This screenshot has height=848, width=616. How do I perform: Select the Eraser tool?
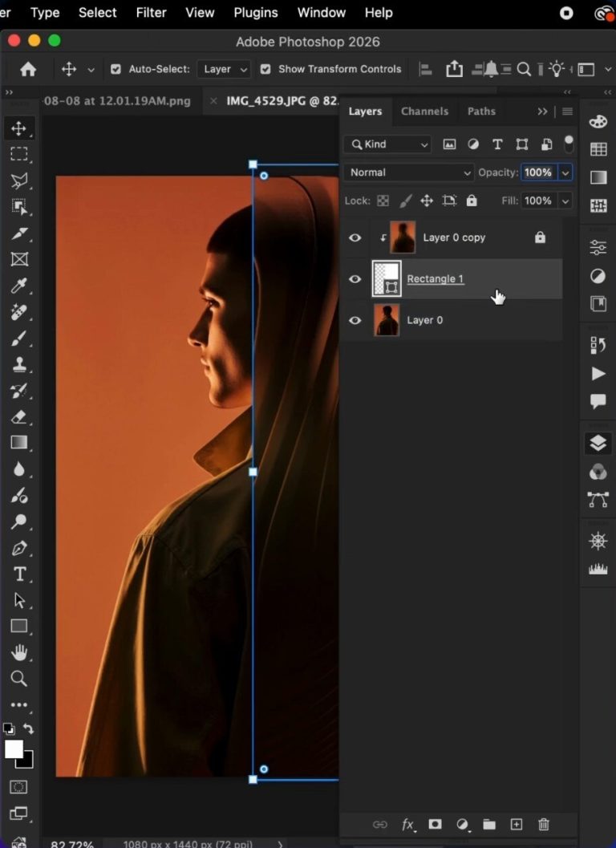19,417
